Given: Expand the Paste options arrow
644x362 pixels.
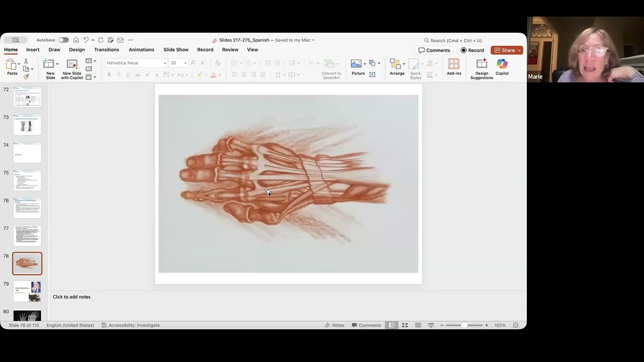Looking at the screenshot, I should [19, 64].
